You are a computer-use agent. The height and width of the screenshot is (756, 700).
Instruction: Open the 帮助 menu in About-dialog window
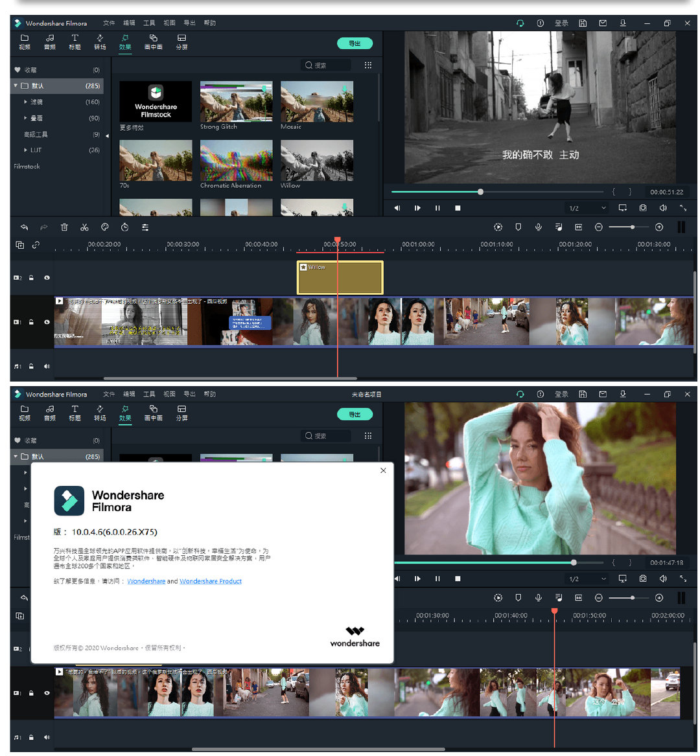tap(209, 394)
